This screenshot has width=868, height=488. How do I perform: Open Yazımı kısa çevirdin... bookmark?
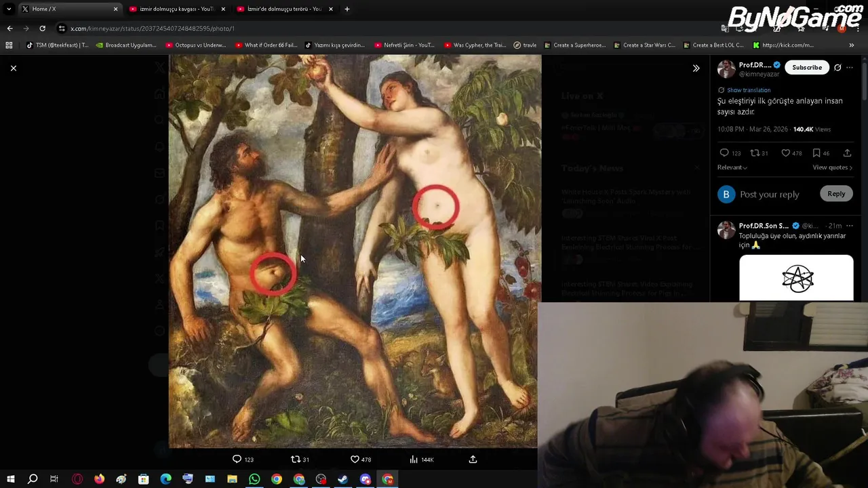click(x=334, y=45)
